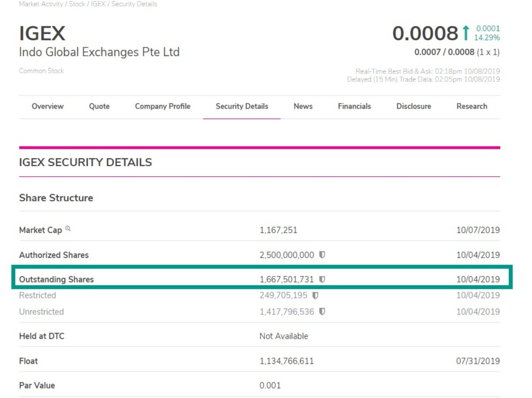This screenshot has width=532, height=398.
Task: Switch to the Quote tab
Action: (x=99, y=106)
